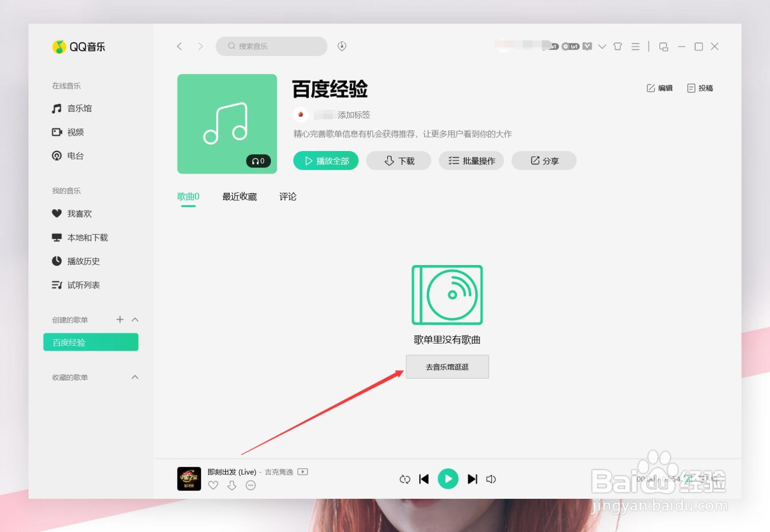Collapse the 收藏的歌单 section
Viewport: 770px width, 532px height.
pos(135,377)
